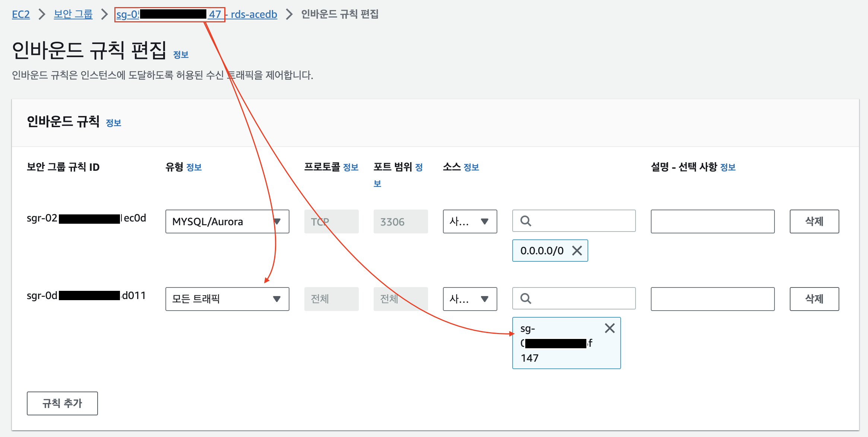Screen dimensions: 868x437
Task: Click description field of MYSQL/Aurora rule
Action: [712, 221]
